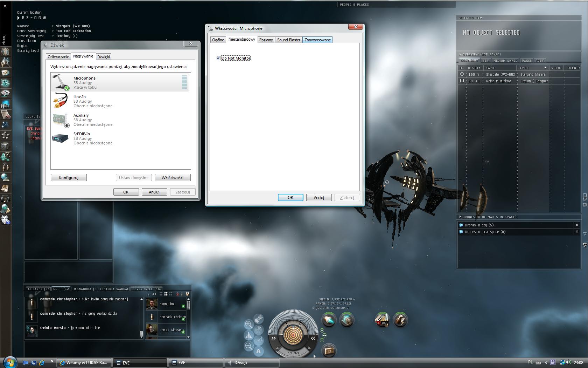Open the Jukebox headphones icon in Neocom

tap(5, 199)
